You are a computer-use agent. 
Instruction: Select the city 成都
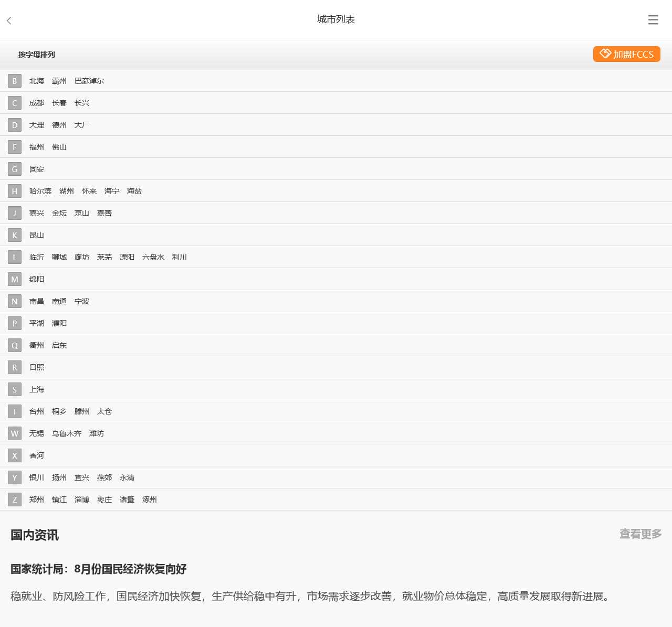click(37, 103)
